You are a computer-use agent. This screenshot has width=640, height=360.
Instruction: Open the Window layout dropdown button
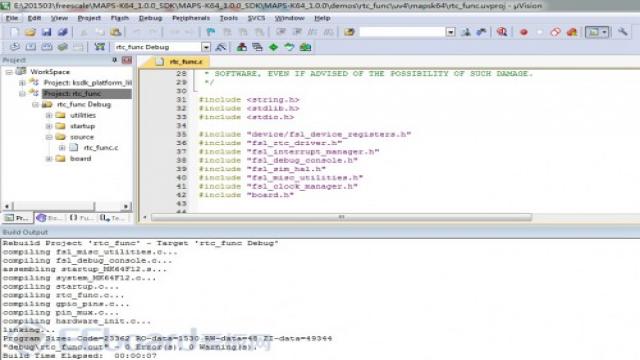click(x=597, y=32)
